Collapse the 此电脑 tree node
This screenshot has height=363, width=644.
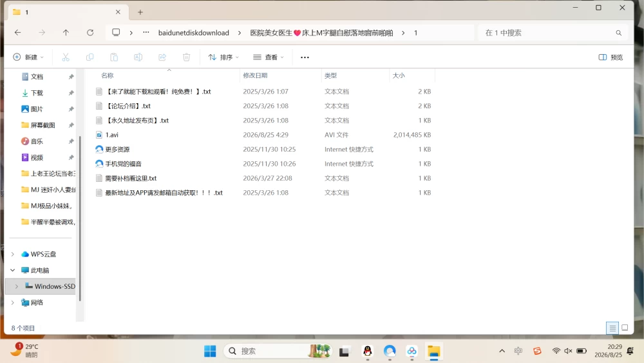13,270
